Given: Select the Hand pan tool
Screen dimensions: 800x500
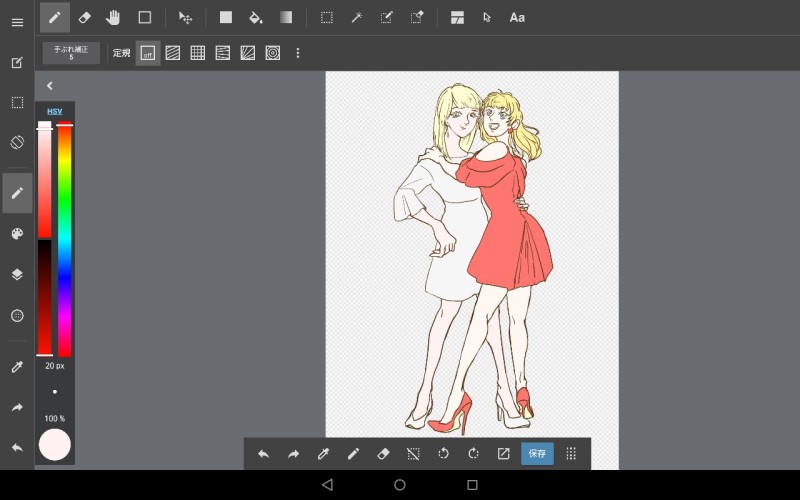Looking at the screenshot, I should [x=113, y=17].
